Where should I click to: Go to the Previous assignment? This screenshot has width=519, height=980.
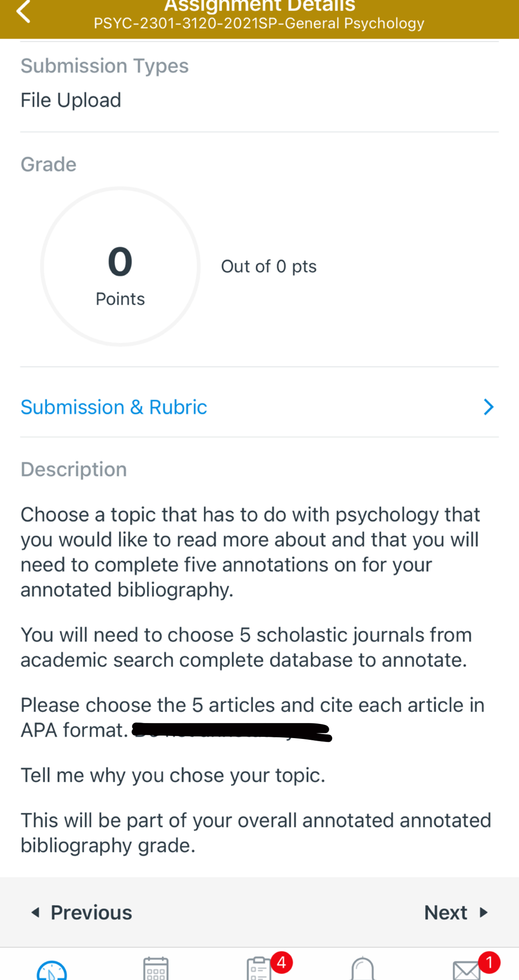(x=82, y=913)
